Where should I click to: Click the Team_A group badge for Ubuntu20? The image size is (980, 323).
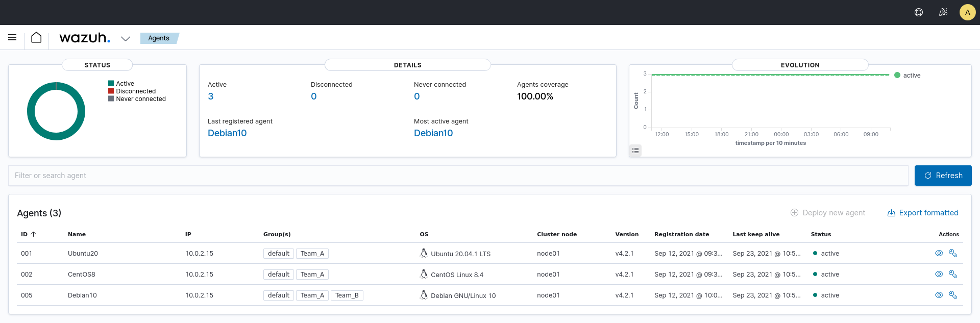click(312, 254)
